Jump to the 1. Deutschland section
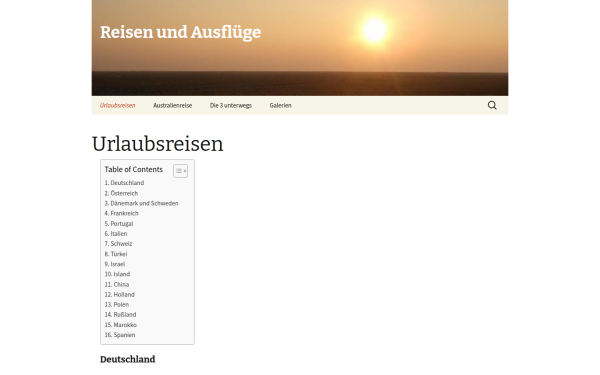This screenshot has width=600, height=375. pos(124,183)
